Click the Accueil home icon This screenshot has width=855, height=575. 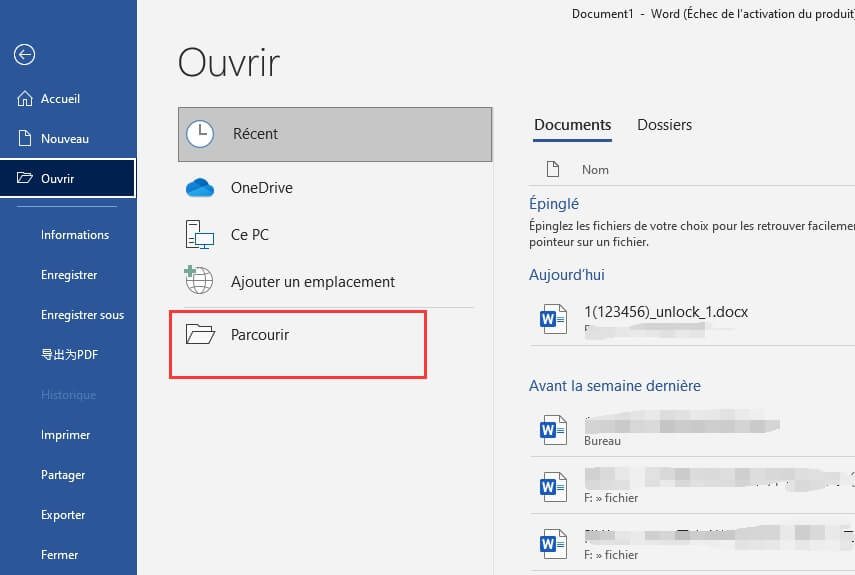tap(25, 99)
